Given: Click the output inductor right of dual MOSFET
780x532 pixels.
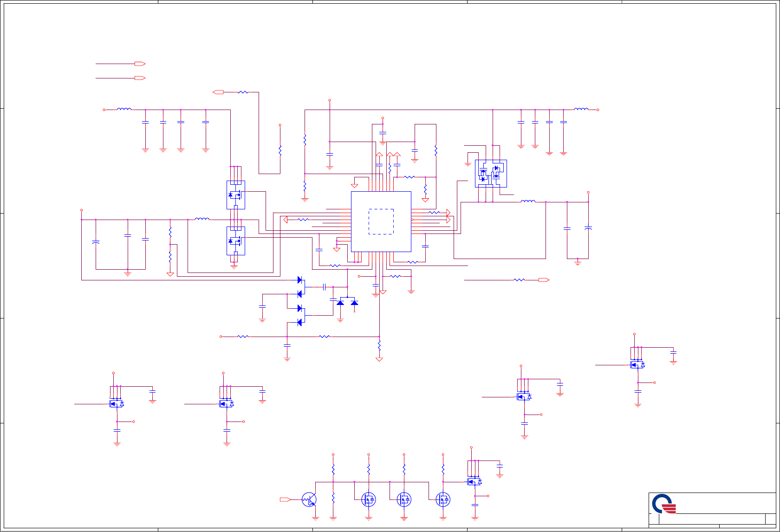Looking at the screenshot, I should (x=528, y=201).
